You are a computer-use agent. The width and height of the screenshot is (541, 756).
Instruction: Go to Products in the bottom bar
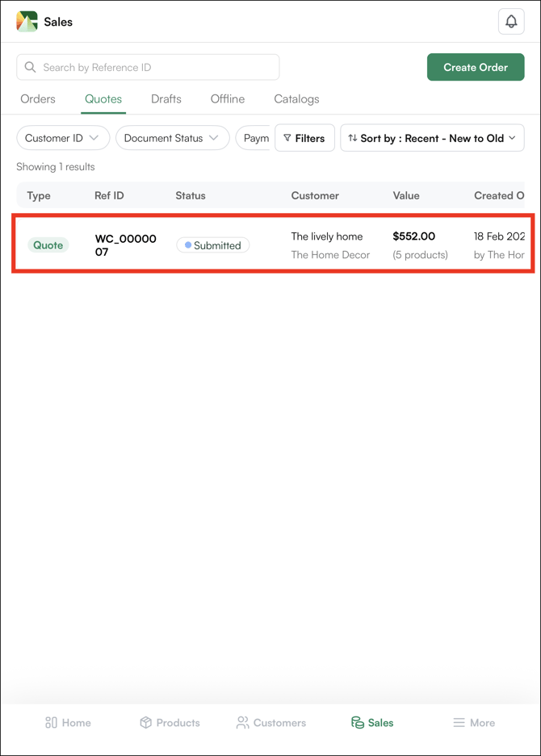point(170,723)
